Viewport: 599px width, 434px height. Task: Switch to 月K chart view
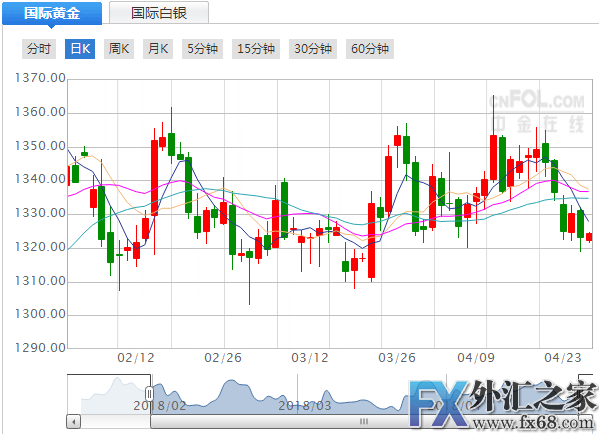coord(158,49)
